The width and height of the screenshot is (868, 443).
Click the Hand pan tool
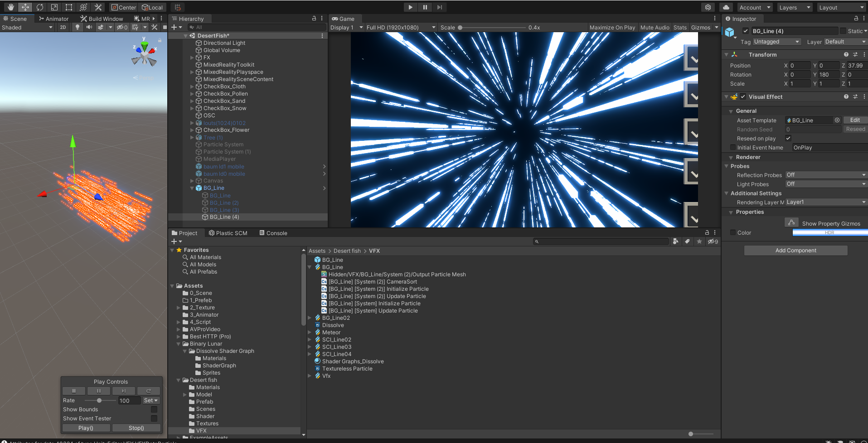(10, 7)
